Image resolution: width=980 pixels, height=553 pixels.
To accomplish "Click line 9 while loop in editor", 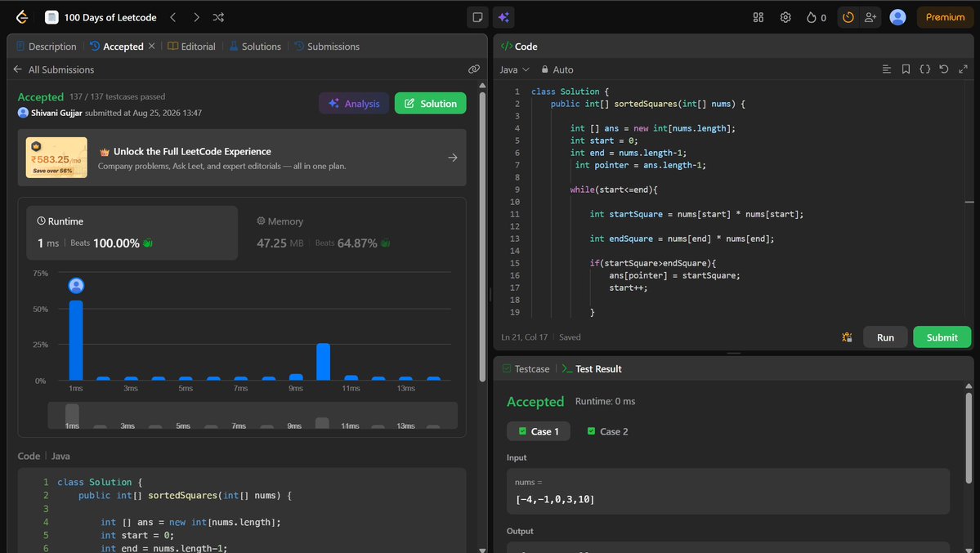I will [613, 190].
